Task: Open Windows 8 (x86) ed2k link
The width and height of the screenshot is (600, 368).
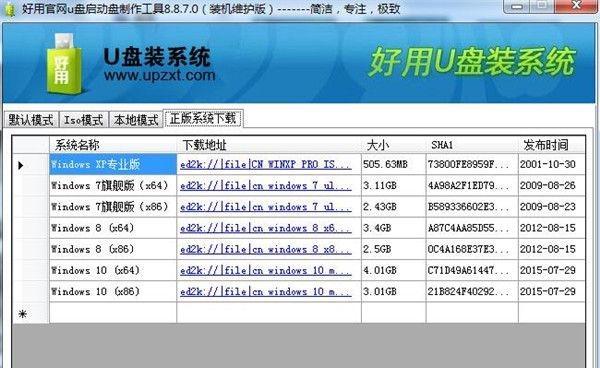Action: pos(266,249)
